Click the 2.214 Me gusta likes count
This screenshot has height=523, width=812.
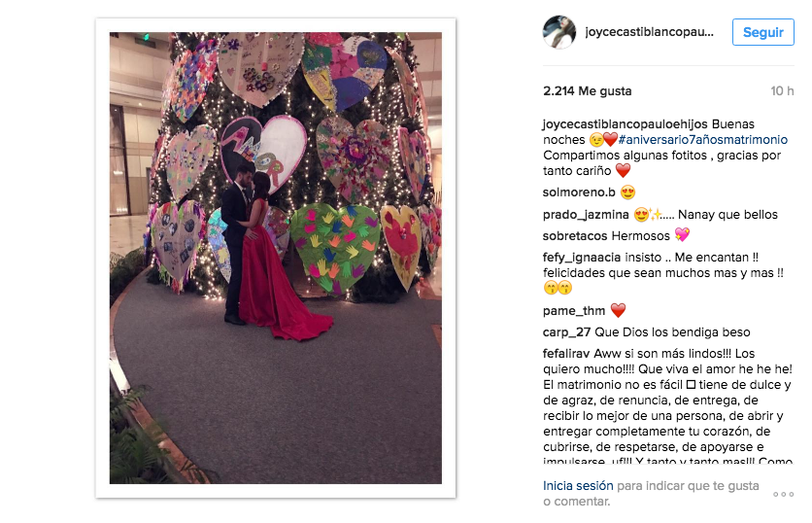point(588,91)
